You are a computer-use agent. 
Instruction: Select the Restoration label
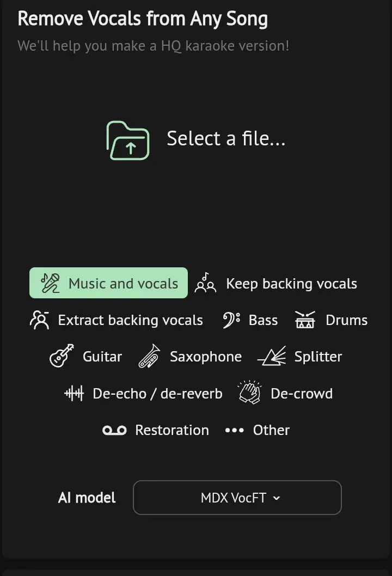(172, 430)
